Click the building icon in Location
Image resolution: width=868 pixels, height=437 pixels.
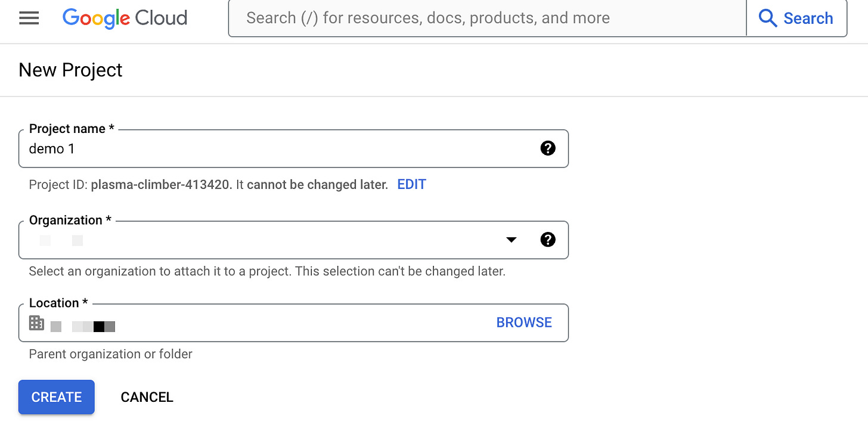36,323
